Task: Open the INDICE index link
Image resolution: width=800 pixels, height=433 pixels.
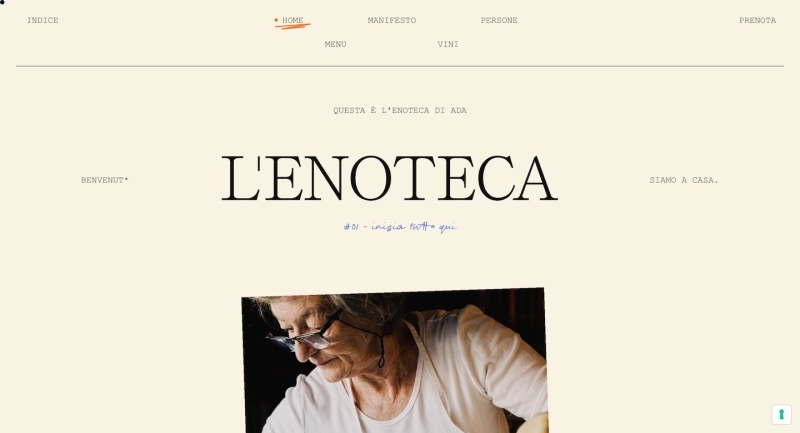Action: coord(43,20)
